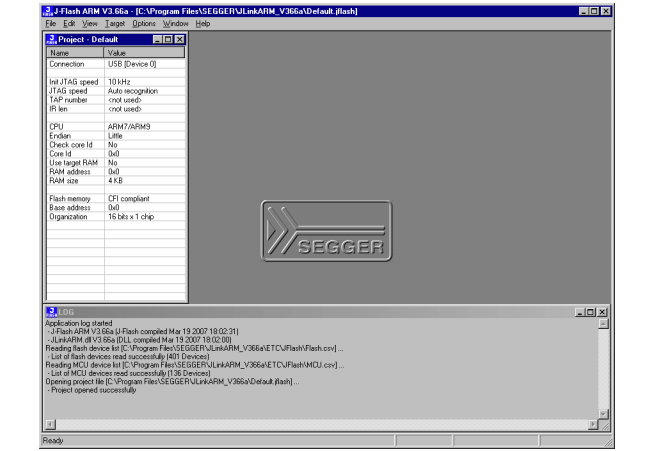The image size is (660, 451).
Task: Click the '16 bits x 1 chip' value
Action: point(131,216)
